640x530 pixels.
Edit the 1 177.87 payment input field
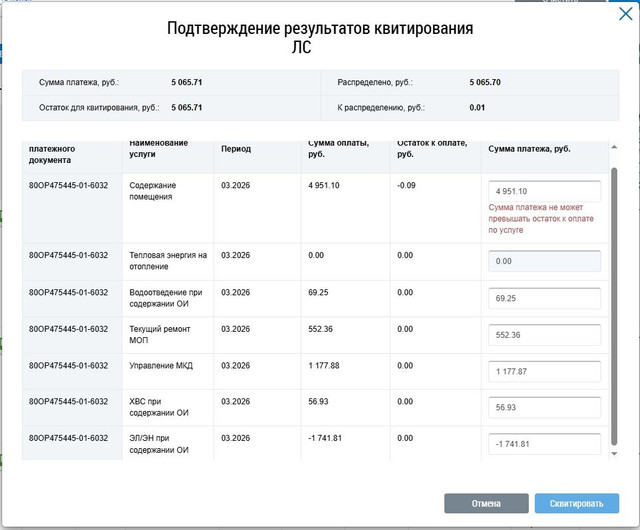tap(544, 371)
